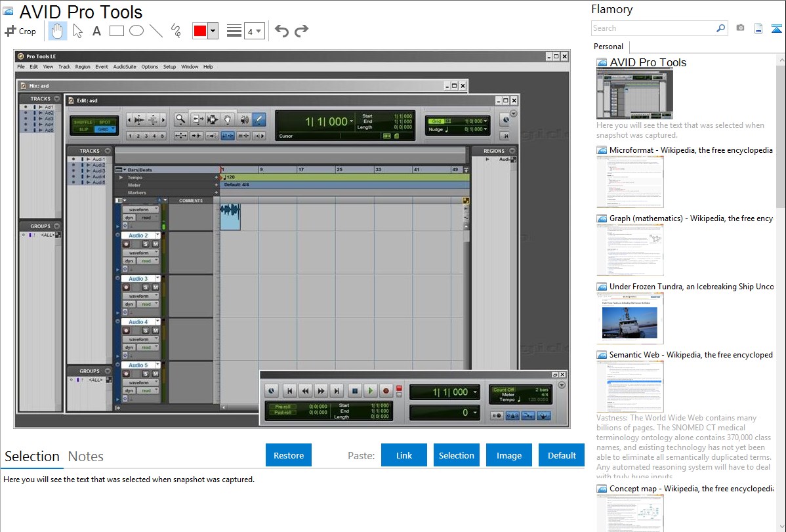
Task: Open the REGIONS list menu
Action: point(512,150)
